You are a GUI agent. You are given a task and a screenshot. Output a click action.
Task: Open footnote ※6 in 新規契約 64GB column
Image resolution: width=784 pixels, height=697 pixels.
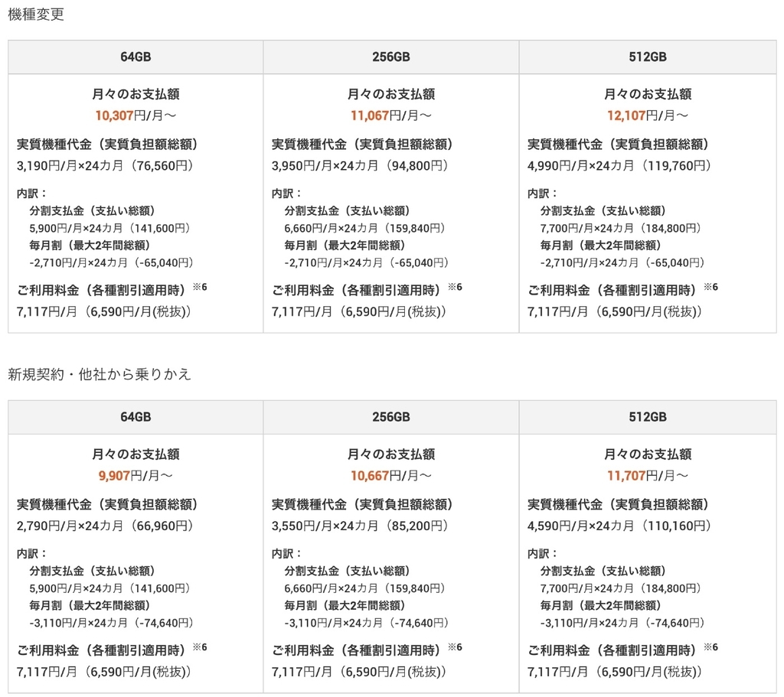point(200,647)
